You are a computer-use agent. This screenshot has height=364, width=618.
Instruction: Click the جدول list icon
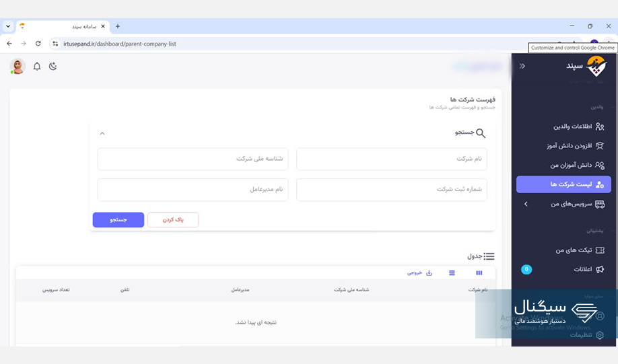click(x=489, y=256)
